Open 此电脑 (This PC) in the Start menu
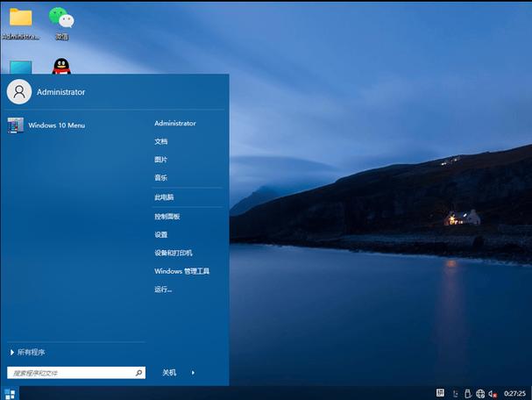532x400 pixels. click(164, 197)
